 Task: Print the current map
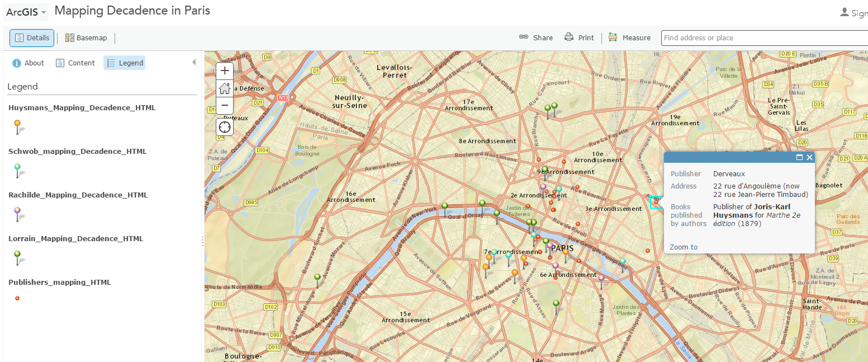tap(579, 38)
